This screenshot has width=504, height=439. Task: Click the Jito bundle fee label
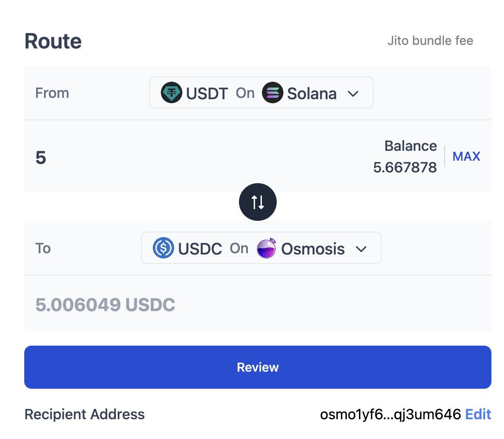pos(430,41)
